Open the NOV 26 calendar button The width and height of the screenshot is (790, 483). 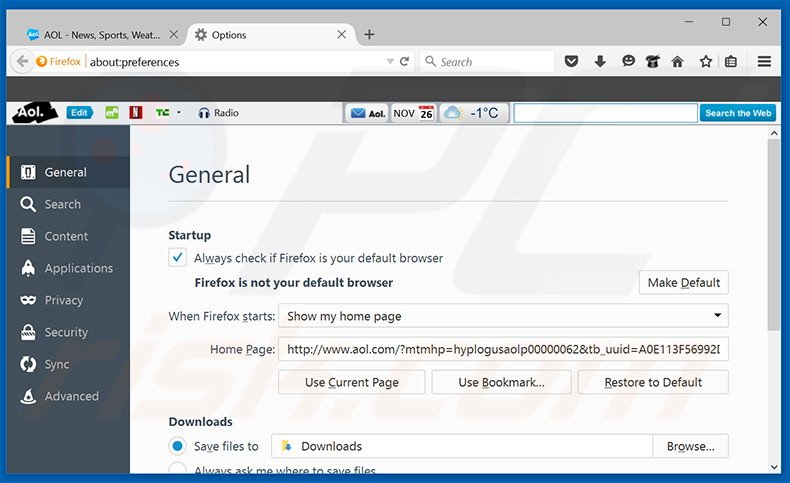tap(414, 113)
